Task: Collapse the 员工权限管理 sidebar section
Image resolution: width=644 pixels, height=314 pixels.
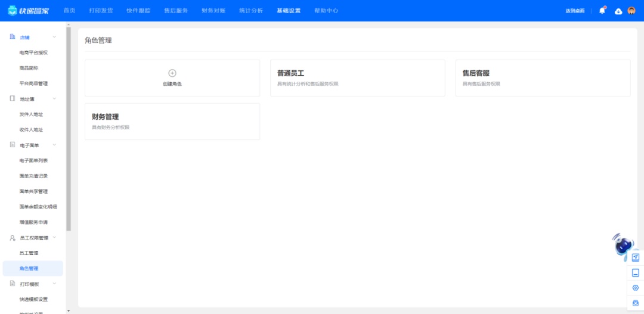Action: [x=55, y=238]
